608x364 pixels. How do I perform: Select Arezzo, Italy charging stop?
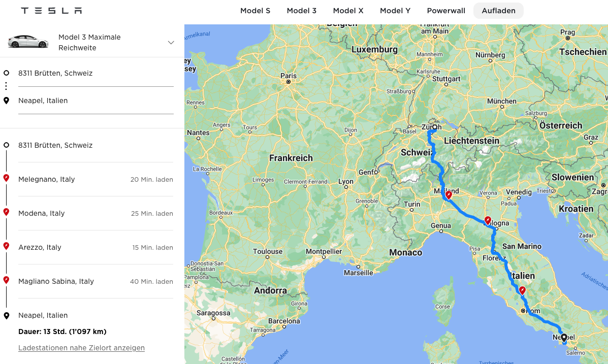(x=40, y=247)
